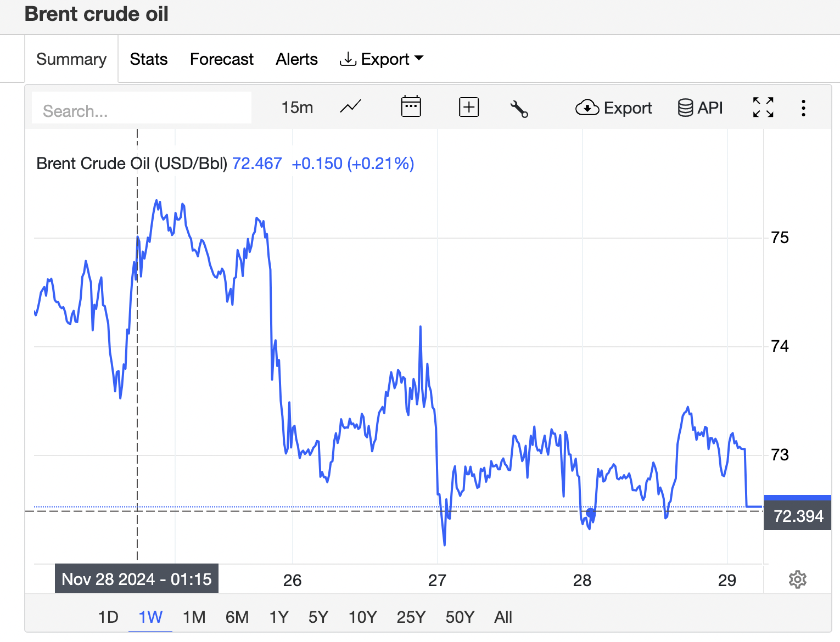Click the 27 date axis label
This screenshot has width=840, height=642.
point(437,580)
